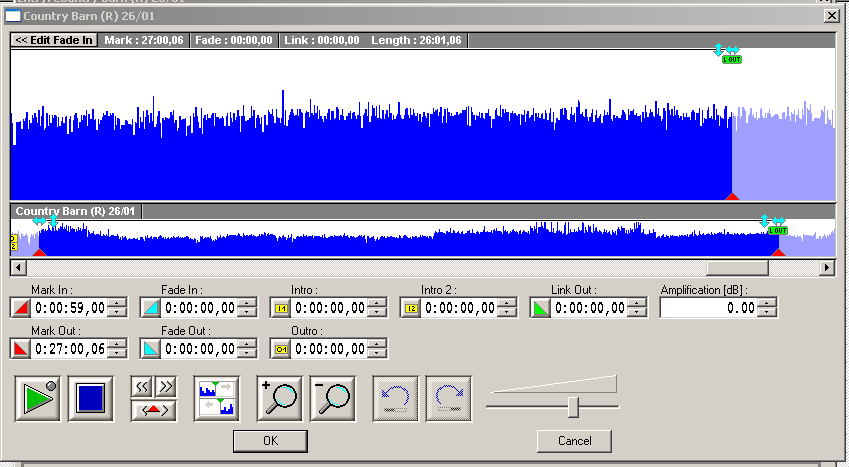Image resolution: width=849 pixels, height=467 pixels.
Task: Zoom out with the minus magnifier
Action: 332,399
